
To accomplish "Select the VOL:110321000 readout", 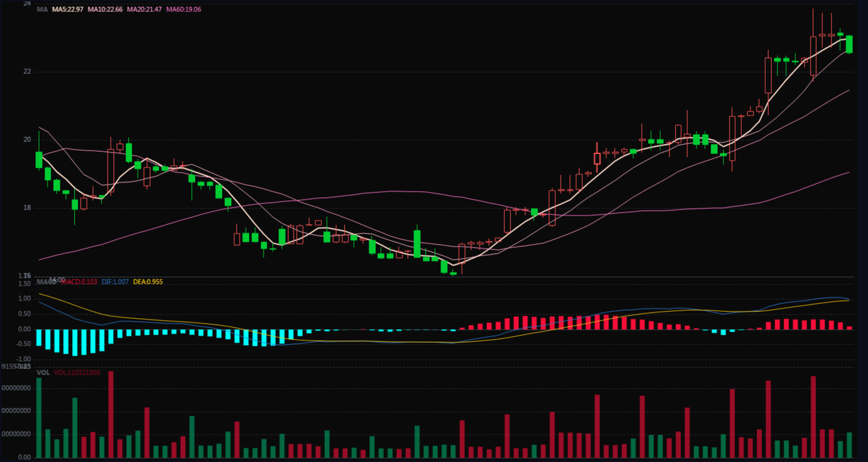I will point(77,373).
